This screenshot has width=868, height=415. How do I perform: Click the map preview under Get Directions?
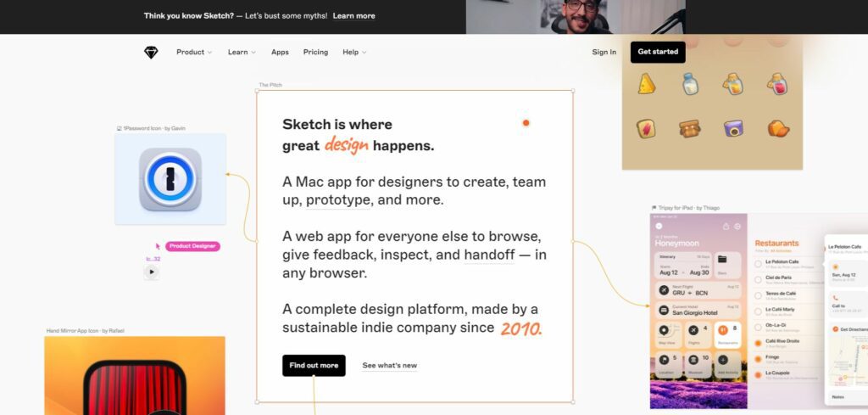(x=849, y=362)
